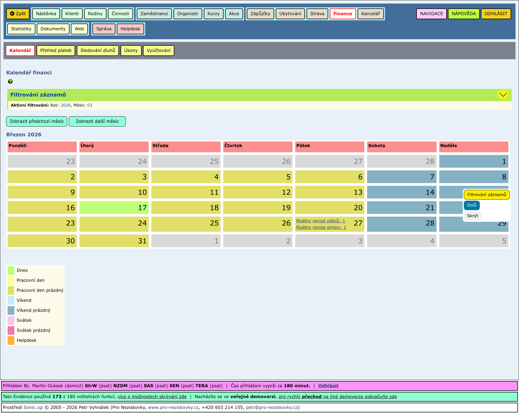This screenshot has width=519, height=420.
Task: Open the NAVIGACE menu button
Action: 431,14
